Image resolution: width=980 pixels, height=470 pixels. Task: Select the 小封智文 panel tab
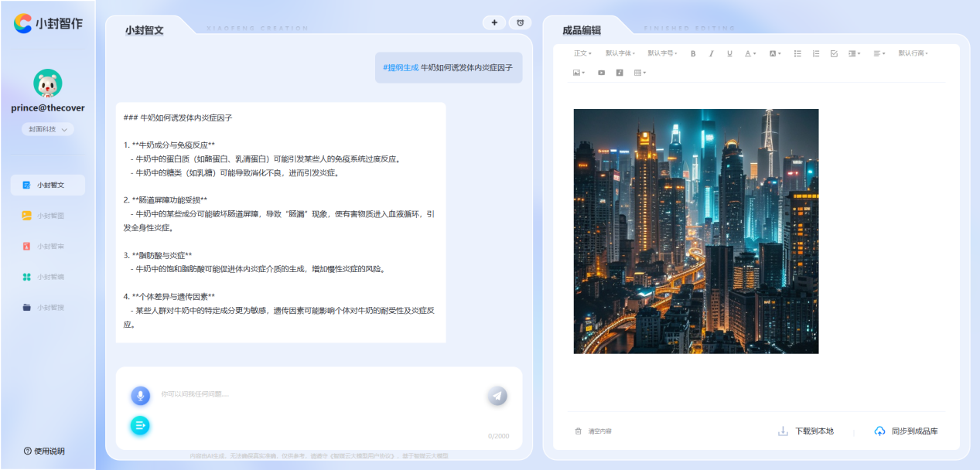pyautogui.click(x=144, y=30)
